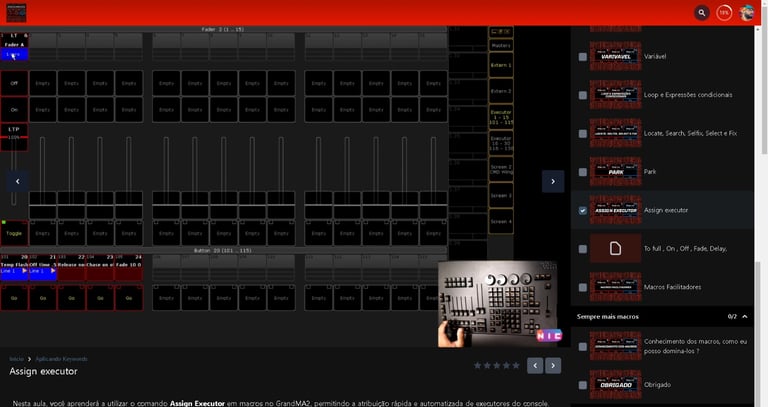Viewport: 768px width, 407px height.
Task: Click the Fade 10 0 executor 24 in video
Action: [129, 267]
